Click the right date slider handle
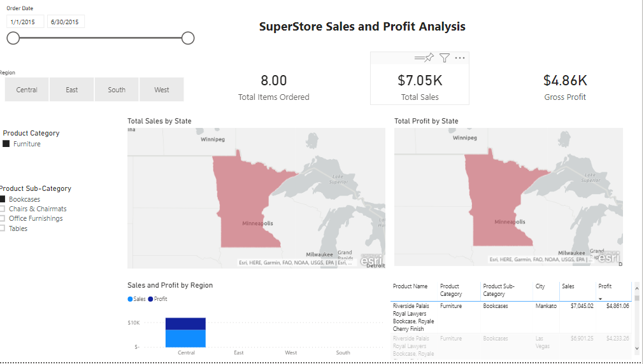The width and height of the screenshot is (644, 364). 188,38
